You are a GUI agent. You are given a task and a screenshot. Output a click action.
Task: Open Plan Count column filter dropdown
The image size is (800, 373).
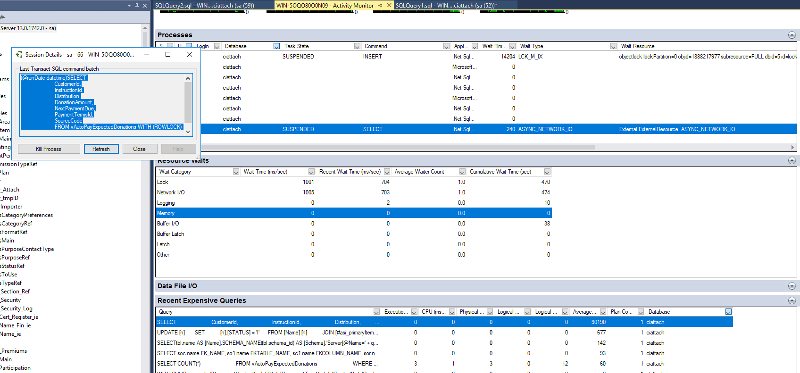click(x=642, y=311)
